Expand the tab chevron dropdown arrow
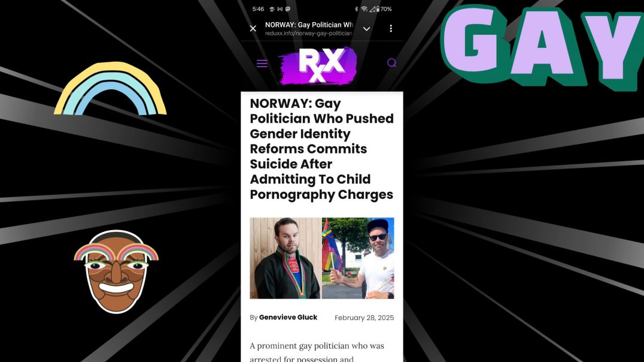This screenshot has height=362, width=644. tap(366, 29)
